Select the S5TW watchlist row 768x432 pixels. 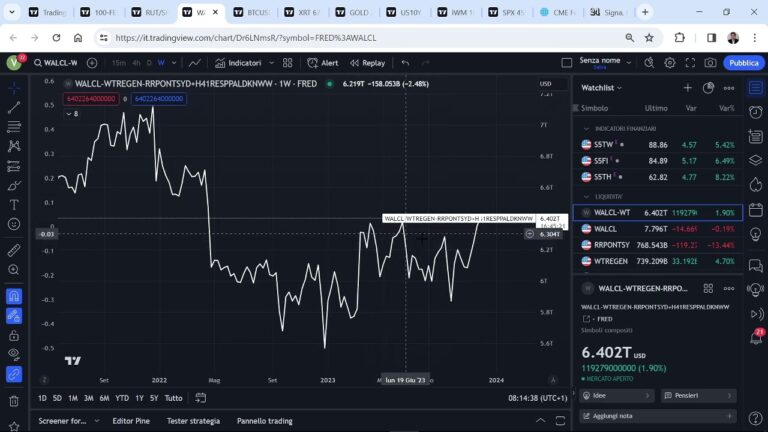pos(658,144)
